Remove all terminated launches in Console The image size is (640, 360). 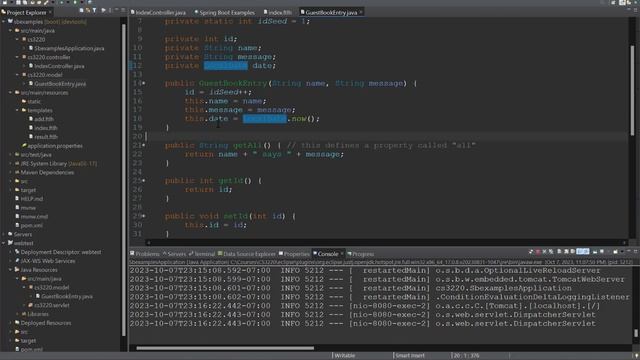tap(551, 252)
